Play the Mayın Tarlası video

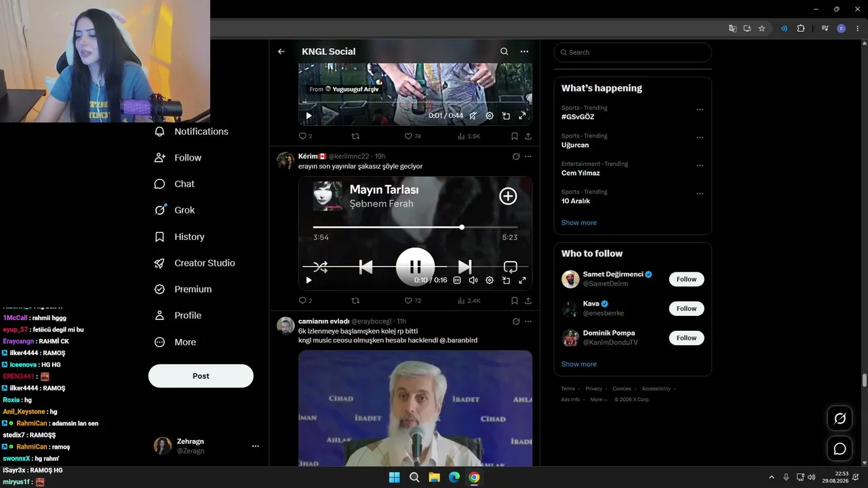pyautogui.click(x=309, y=281)
